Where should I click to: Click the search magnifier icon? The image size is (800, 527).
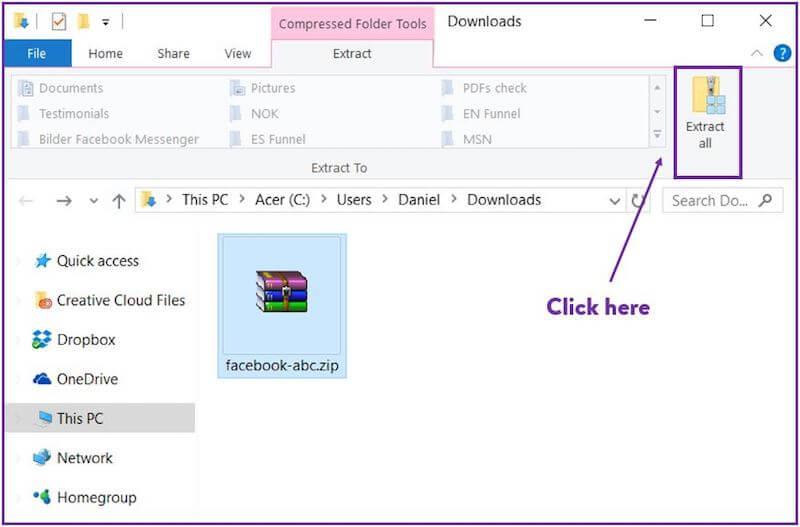765,200
